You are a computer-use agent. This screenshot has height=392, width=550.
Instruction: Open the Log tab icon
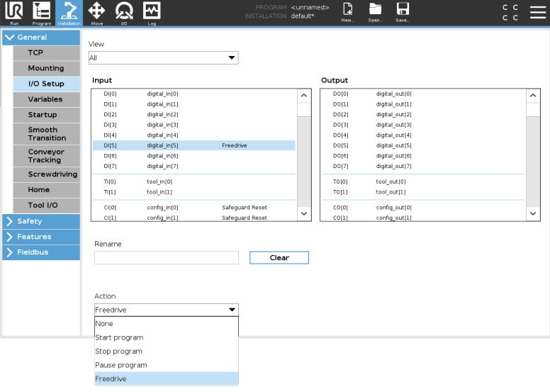(x=152, y=12)
